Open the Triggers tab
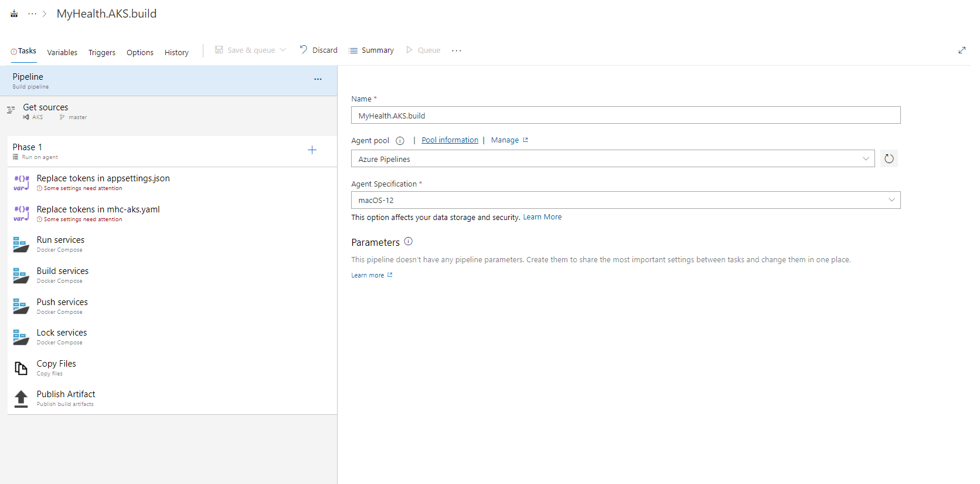 coord(102,52)
